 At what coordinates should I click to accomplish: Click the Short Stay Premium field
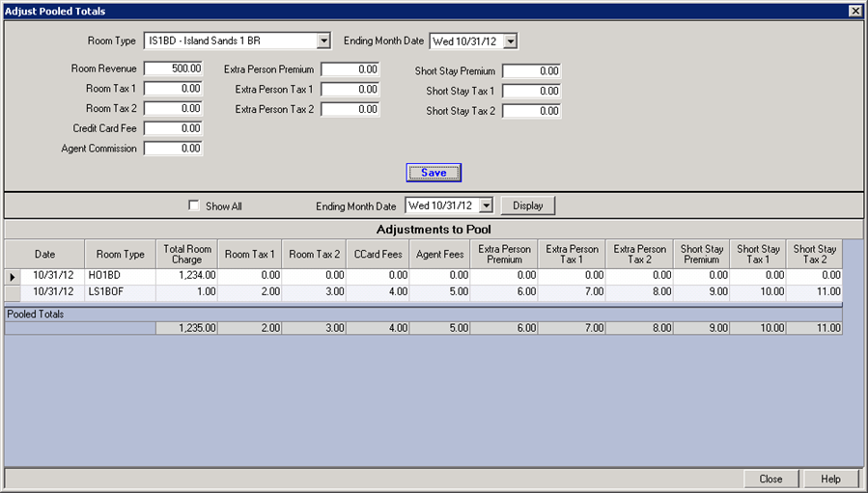(x=532, y=70)
